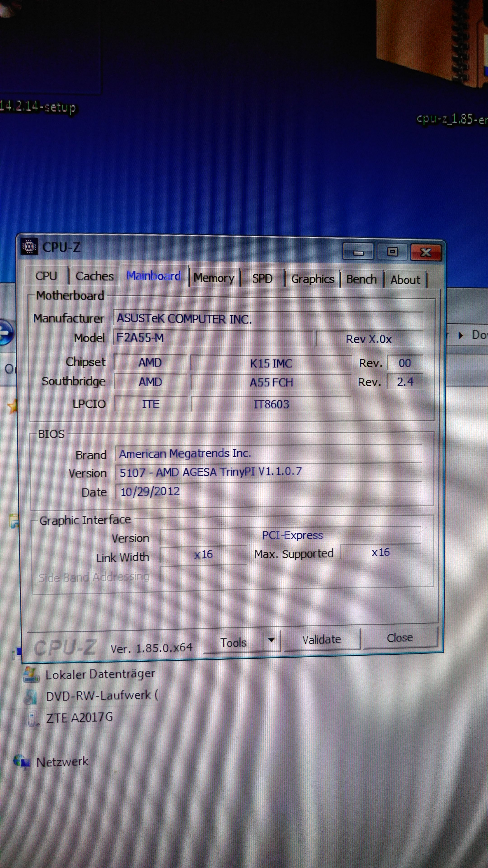Click the Tools button
Viewport: 488px width, 868px height.
[233, 643]
